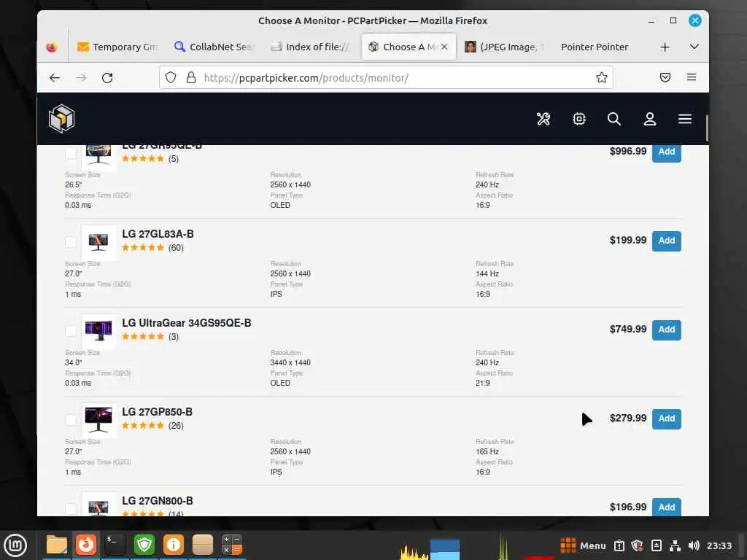
Task: Show site security padlock info
Action: [x=191, y=77]
